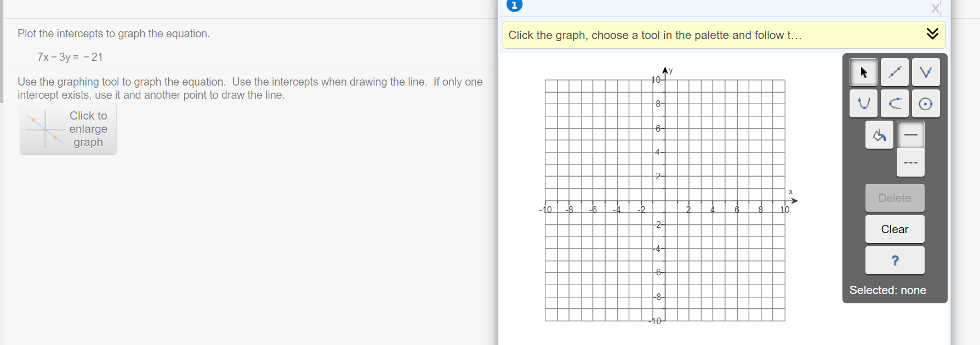Select the square root curve tool

pyautogui.click(x=894, y=103)
